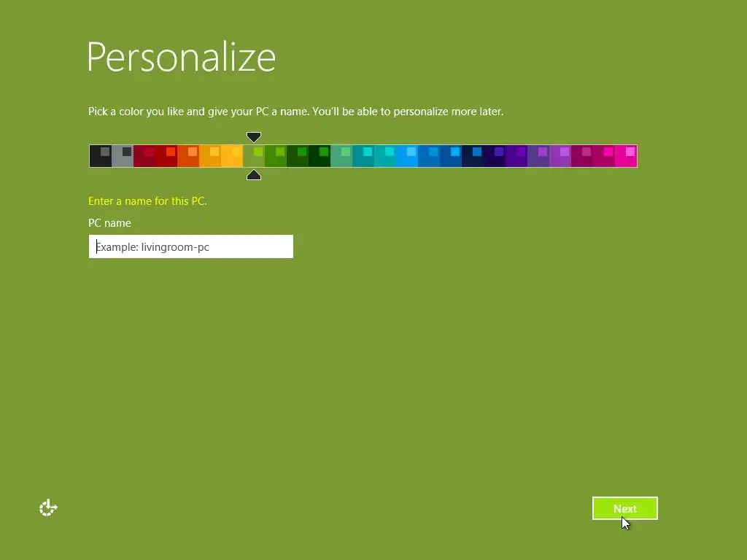747x560 pixels.
Task: Open the Ease of Access icon
Action: pos(48,508)
